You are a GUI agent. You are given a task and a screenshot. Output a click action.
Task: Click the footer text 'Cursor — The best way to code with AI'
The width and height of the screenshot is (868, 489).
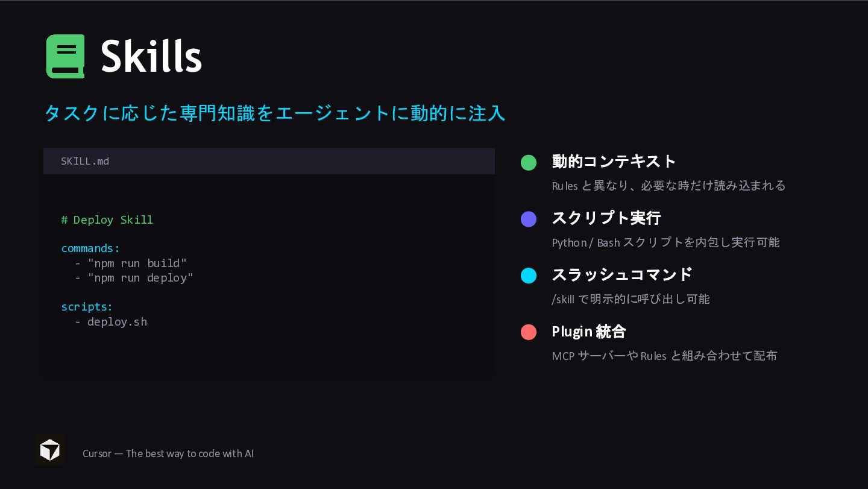[168, 453]
